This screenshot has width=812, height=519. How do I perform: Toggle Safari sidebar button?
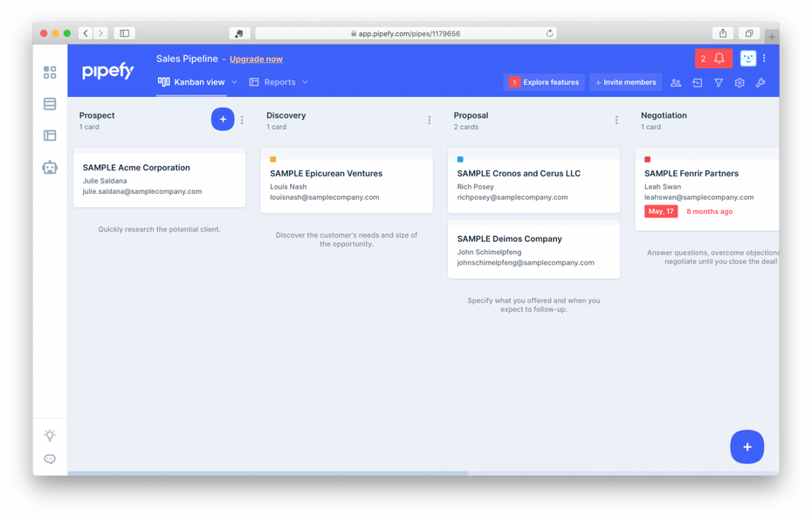coord(124,33)
